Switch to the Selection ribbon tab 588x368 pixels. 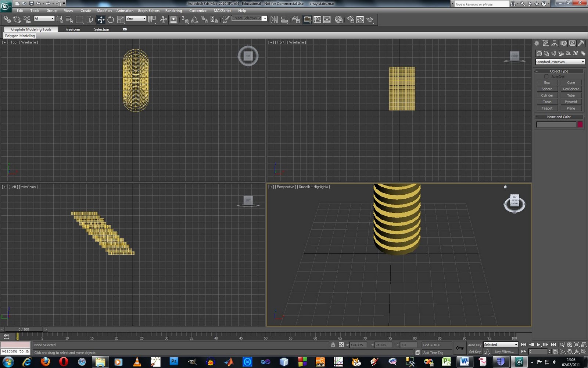101,29
